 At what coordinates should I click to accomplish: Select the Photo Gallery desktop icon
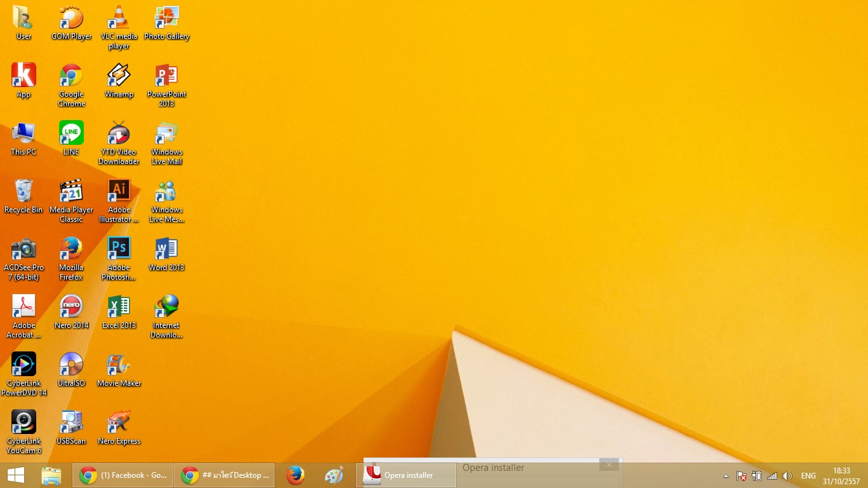coord(166,24)
